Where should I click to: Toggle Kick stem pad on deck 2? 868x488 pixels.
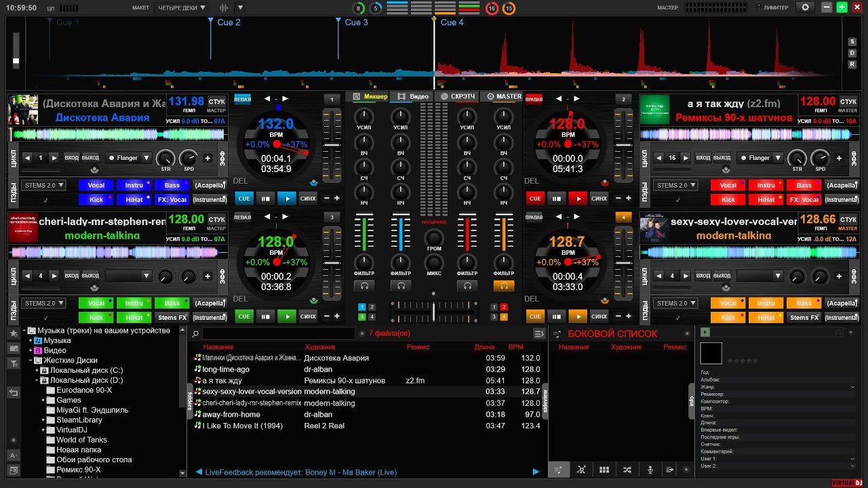pyautogui.click(x=728, y=199)
